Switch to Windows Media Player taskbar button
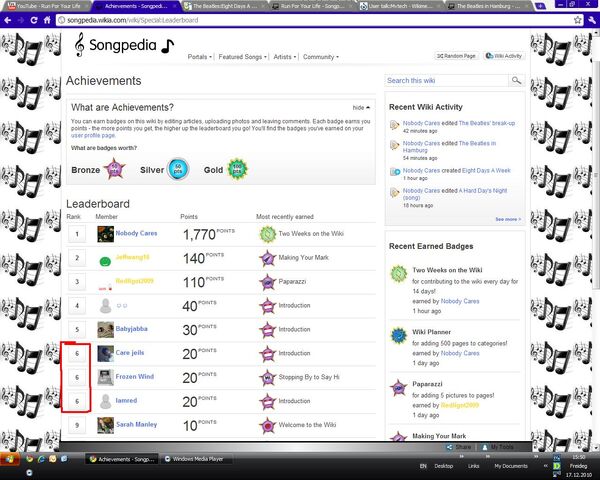600x480 pixels. [197, 459]
